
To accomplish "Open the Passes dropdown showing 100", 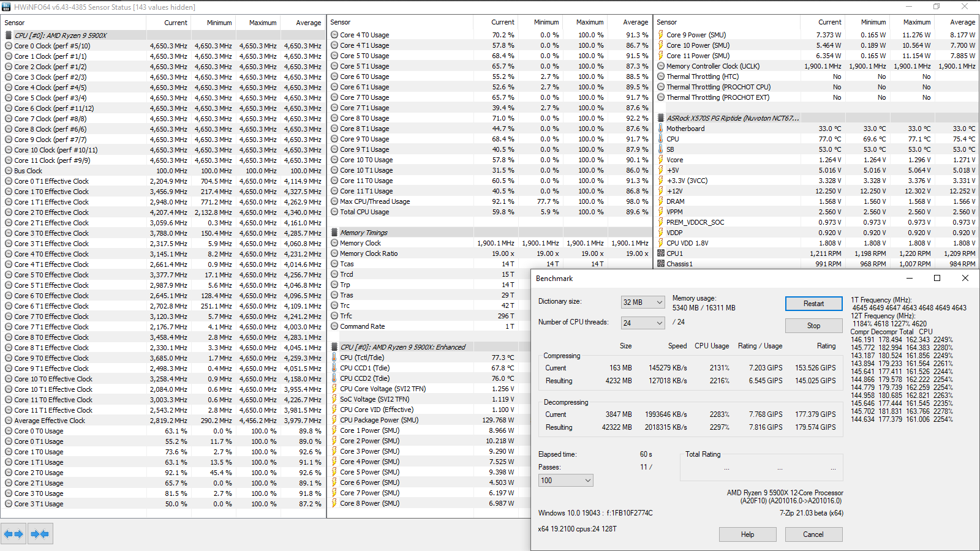I will click(x=565, y=481).
